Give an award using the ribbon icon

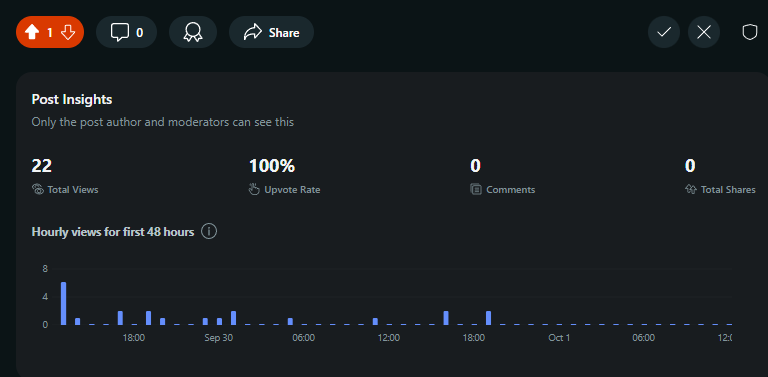pos(193,32)
